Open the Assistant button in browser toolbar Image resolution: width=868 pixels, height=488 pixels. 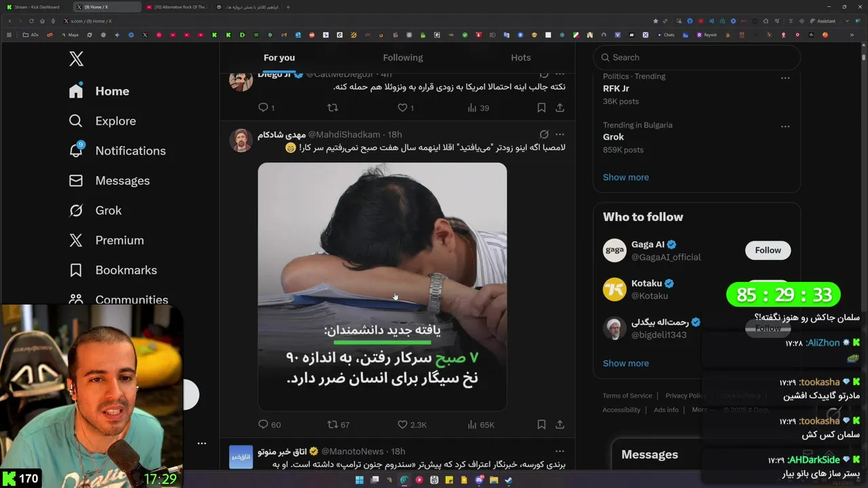(x=822, y=21)
